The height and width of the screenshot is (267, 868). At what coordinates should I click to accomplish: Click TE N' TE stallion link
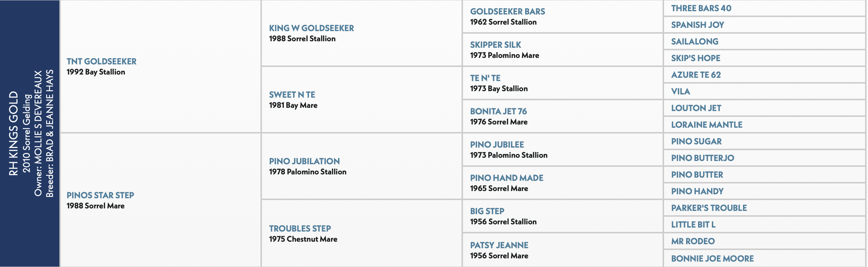pyautogui.click(x=485, y=78)
